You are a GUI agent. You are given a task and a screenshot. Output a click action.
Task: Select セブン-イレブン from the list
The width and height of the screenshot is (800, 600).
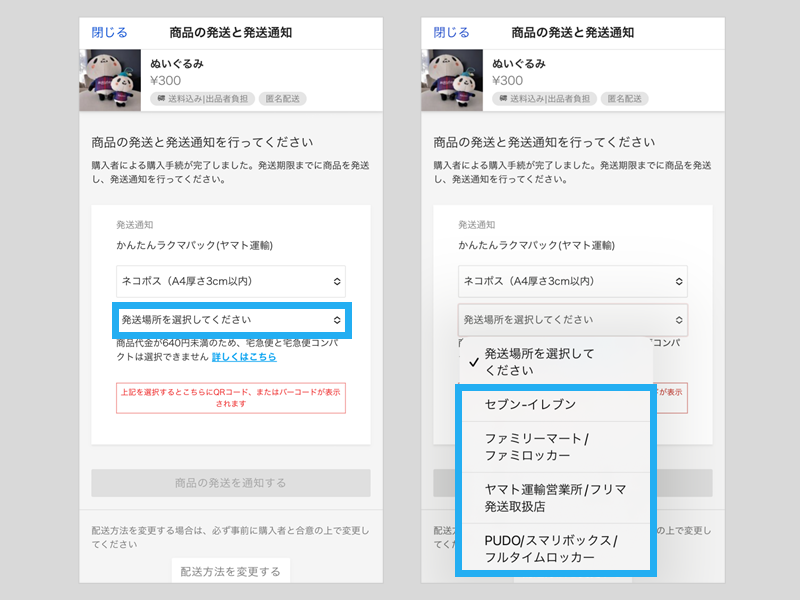[556, 405]
